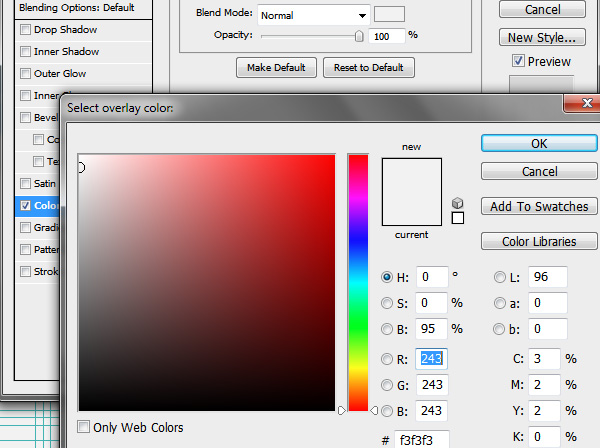Select the H hue radio button
Screen dimensions: 600x448
click(x=387, y=277)
